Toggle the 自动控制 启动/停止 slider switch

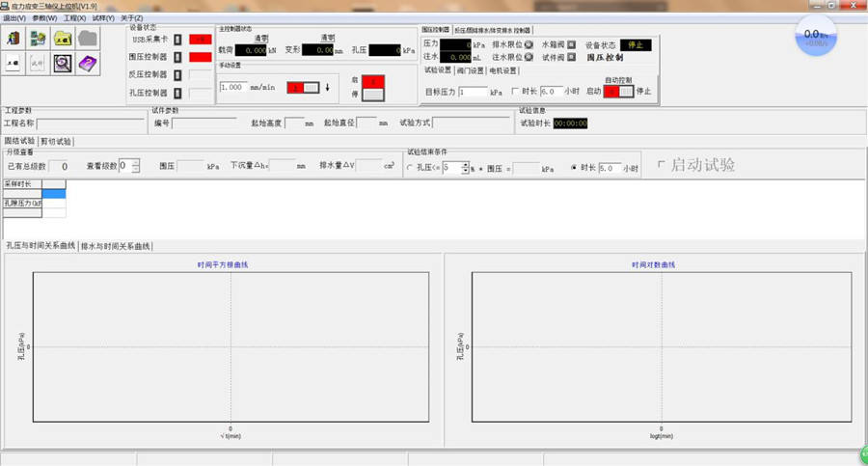pyautogui.click(x=619, y=92)
